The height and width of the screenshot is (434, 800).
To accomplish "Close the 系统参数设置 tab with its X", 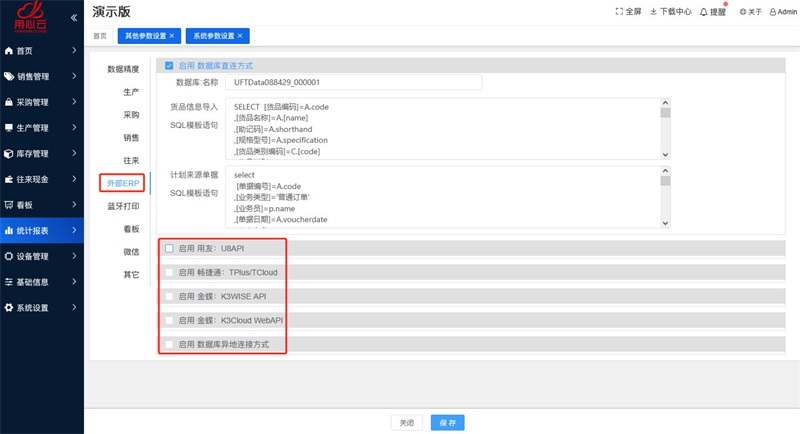I will [x=240, y=36].
